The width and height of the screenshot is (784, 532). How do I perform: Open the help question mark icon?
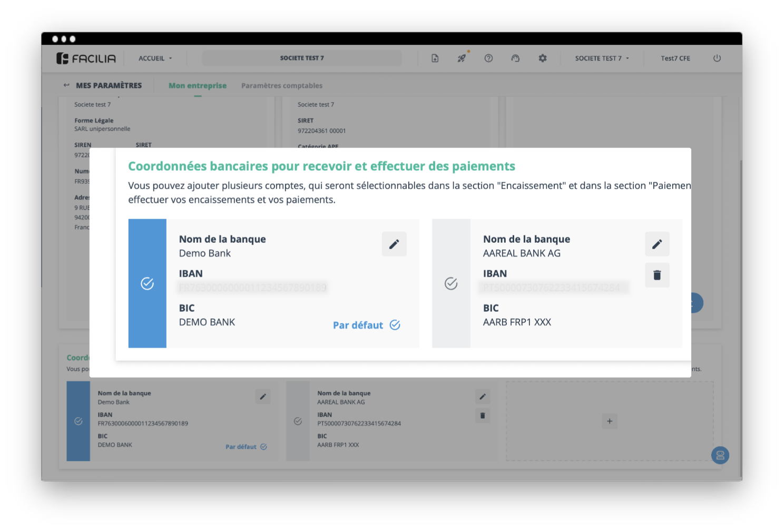[x=488, y=58]
